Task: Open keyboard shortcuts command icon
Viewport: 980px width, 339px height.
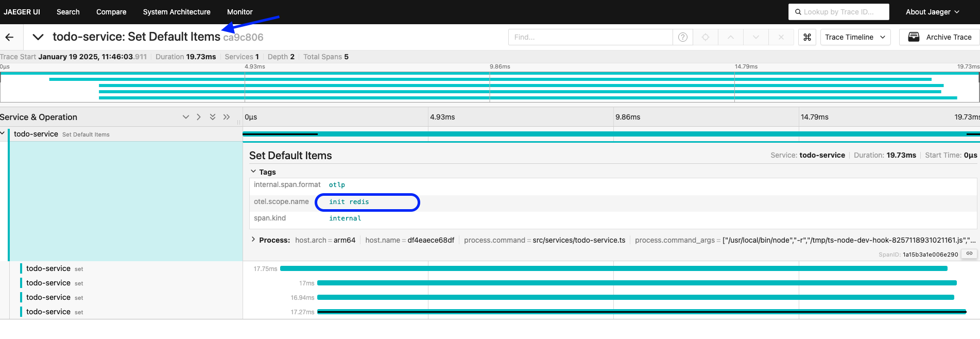Action: coord(807,37)
